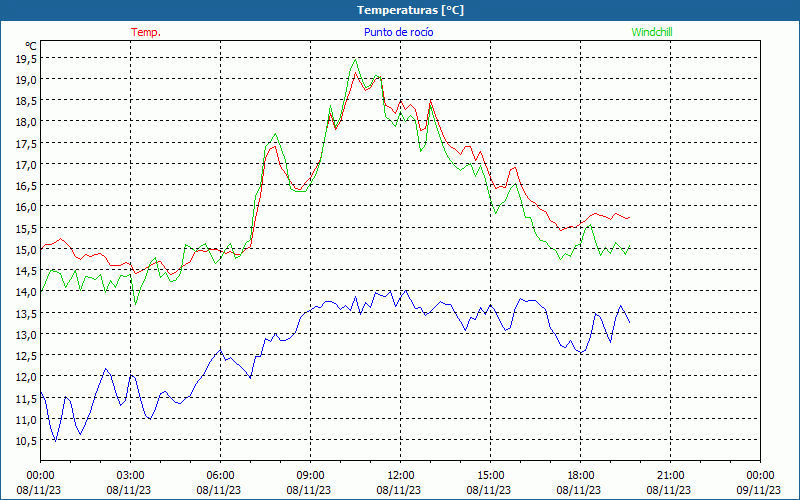Click the 11,5 y-axis value

pos(26,398)
